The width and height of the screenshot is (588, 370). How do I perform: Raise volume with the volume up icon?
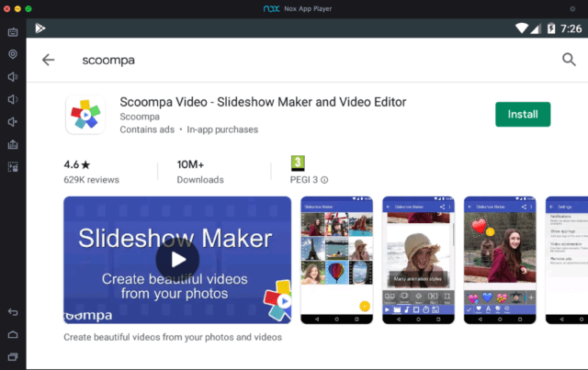pos(13,77)
